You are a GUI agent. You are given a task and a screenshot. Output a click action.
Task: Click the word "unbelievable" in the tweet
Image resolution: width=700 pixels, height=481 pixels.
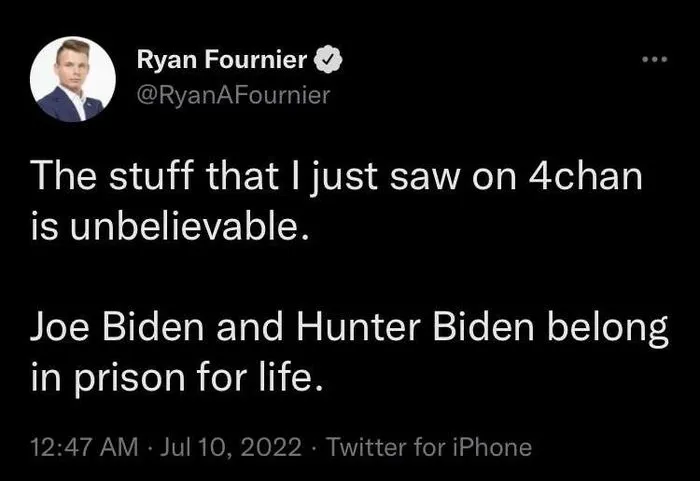click(176, 228)
